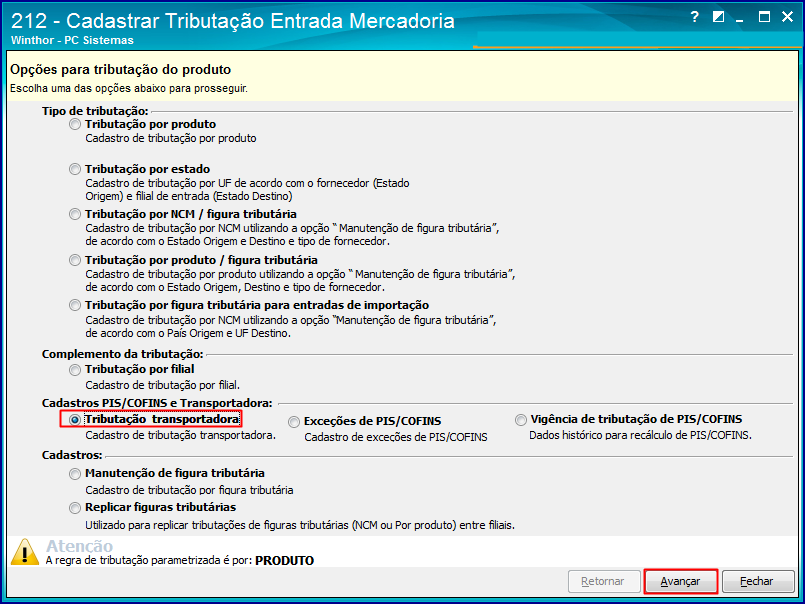The height and width of the screenshot is (604, 805).
Task: Click 'Opções para tributação do produto' heading
Action: pos(121,69)
